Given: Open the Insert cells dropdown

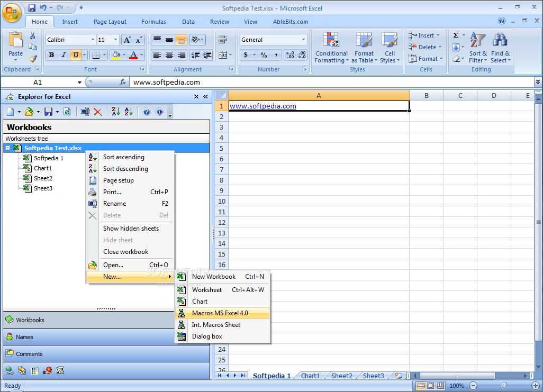Looking at the screenshot, I should pyautogui.click(x=438, y=35).
